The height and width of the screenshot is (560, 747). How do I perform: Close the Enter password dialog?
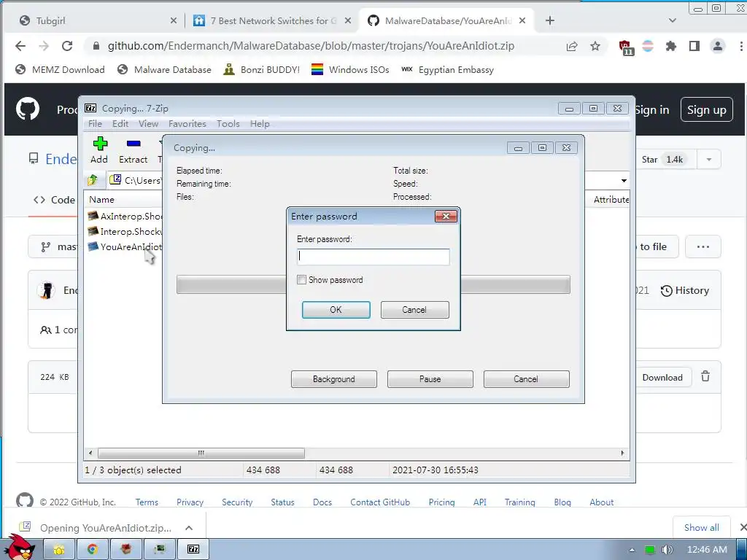446,216
